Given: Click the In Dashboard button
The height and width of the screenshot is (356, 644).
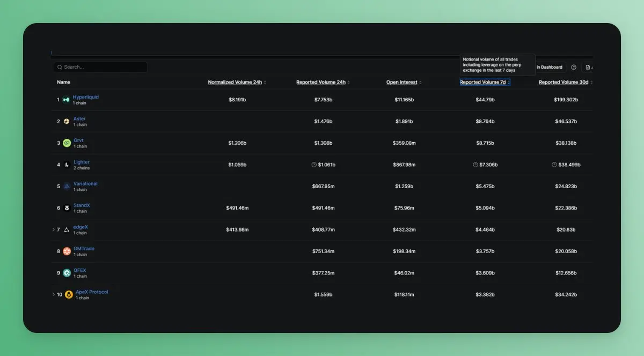Looking at the screenshot, I should tap(550, 67).
